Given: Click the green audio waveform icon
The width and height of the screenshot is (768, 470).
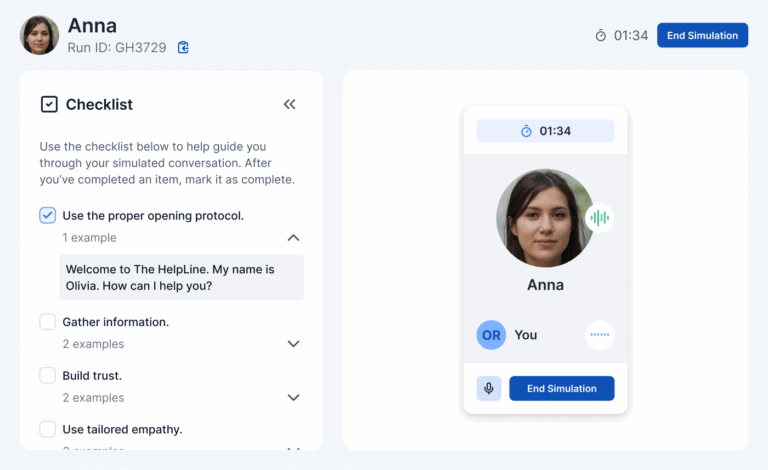Looking at the screenshot, I should click(x=599, y=217).
